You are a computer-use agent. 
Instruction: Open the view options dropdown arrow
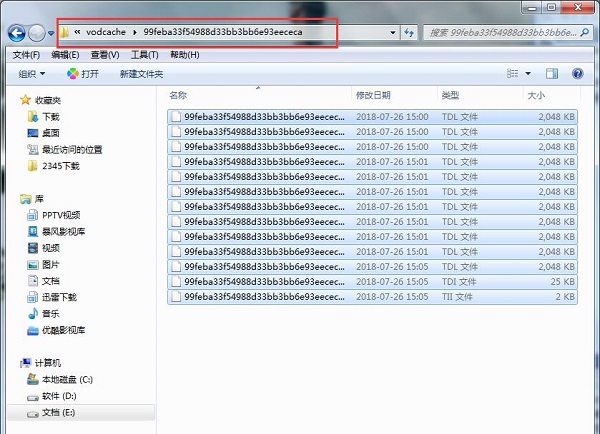(x=528, y=73)
